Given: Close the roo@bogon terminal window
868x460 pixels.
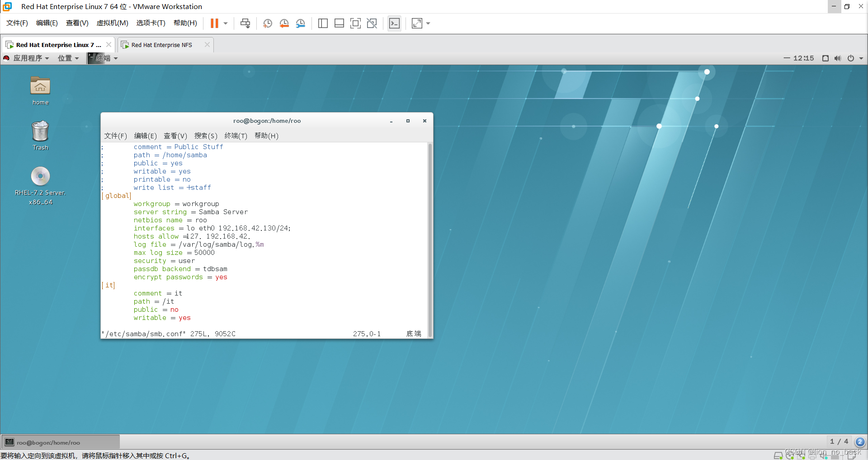Looking at the screenshot, I should 425,121.
